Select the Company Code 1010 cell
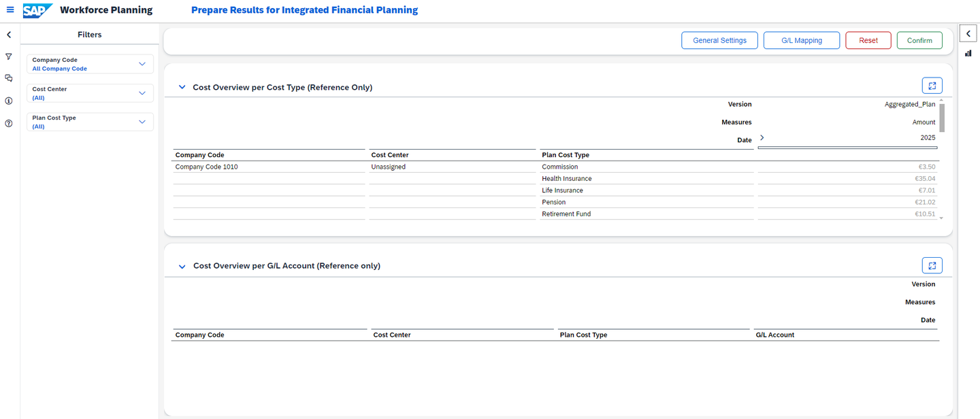Viewport: 980px width, 419px height. click(x=269, y=167)
